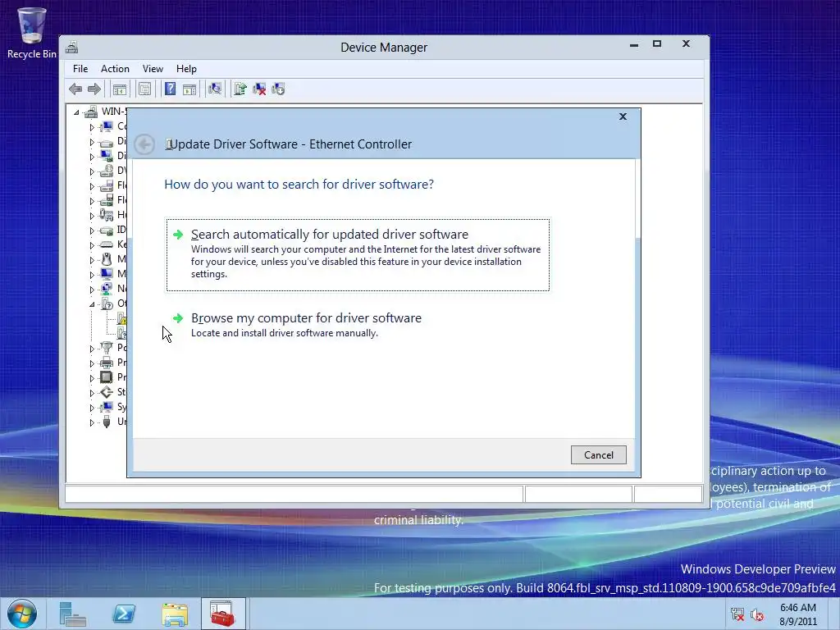Image resolution: width=840 pixels, height=630 pixels.
Task: Select the DVD/CD-ROM drives disc icon in tree
Action: point(107,171)
